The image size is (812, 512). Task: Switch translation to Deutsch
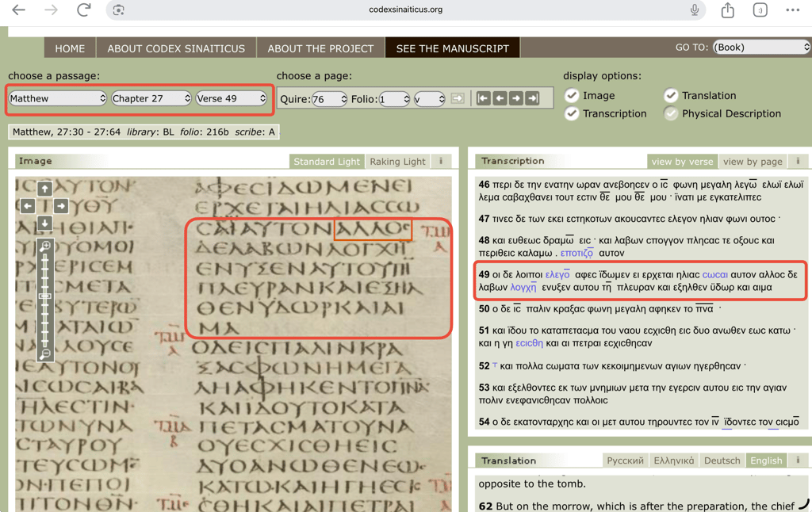point(722,460)
